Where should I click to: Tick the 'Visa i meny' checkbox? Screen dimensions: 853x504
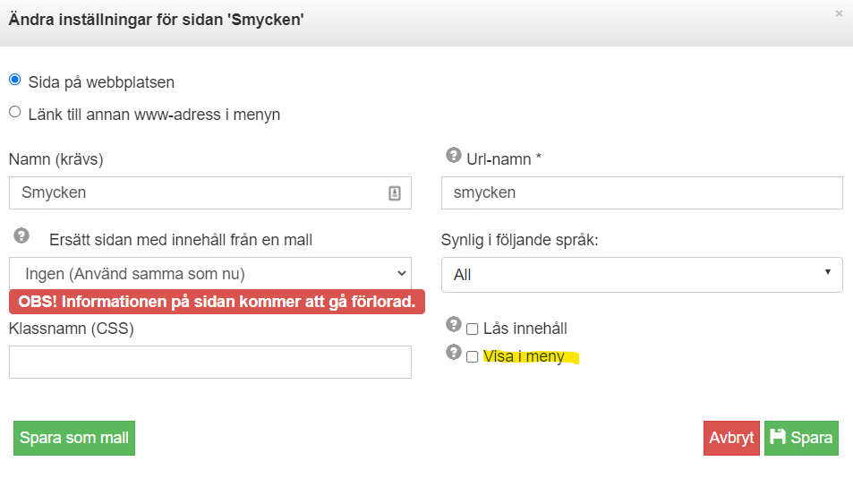click(x=473, y=357)
